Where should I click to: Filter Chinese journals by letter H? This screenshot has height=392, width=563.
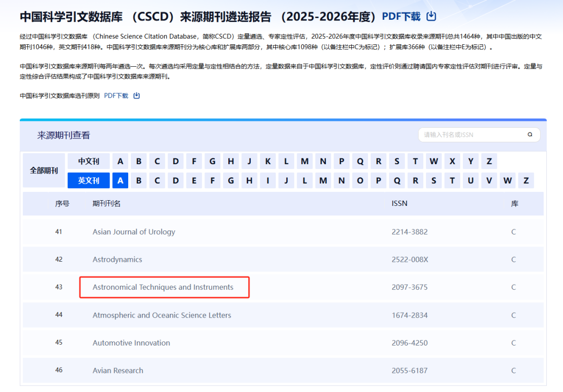tap(230, 162)
